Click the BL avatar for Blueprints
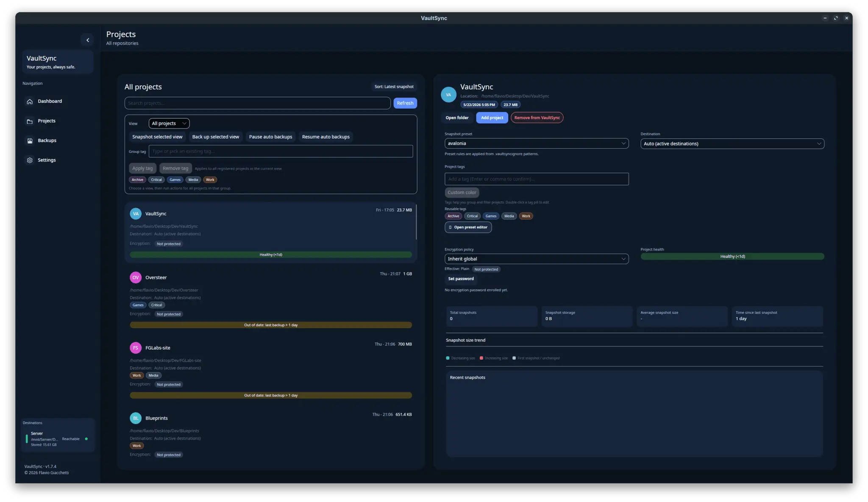The image size is (868, 502). 136,418
